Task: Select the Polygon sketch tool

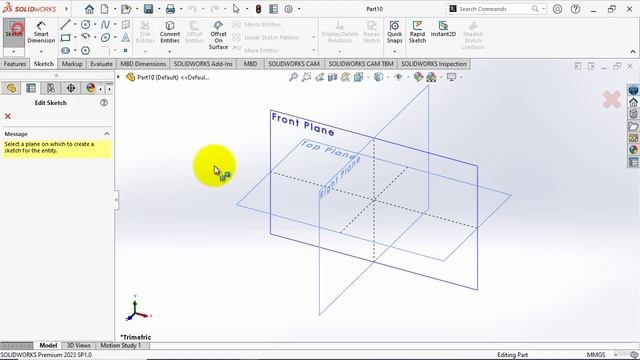Action: (85, 50)
